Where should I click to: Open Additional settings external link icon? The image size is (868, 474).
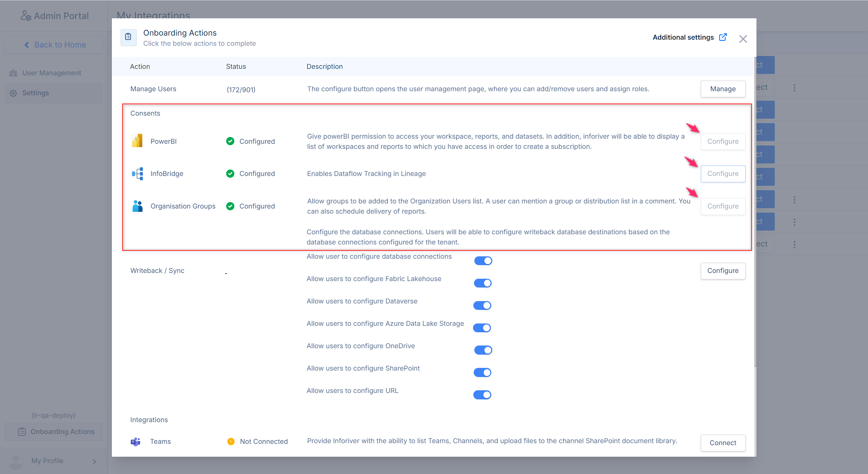(x=723, y=37)
